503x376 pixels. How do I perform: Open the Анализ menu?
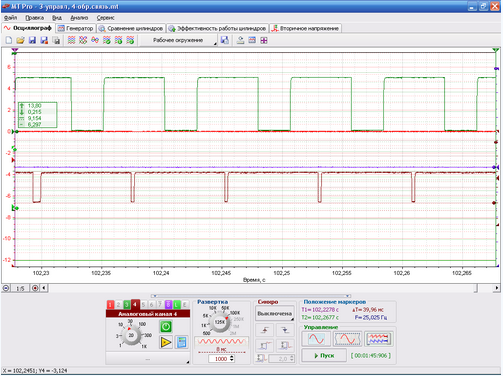pos(79,18)
